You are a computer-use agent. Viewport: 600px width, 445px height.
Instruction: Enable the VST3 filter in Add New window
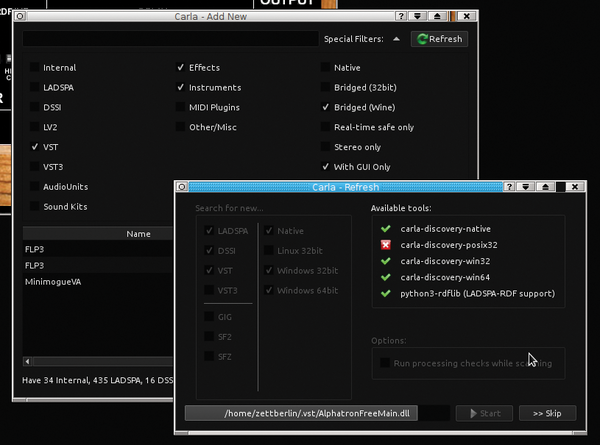pos(34,167)
